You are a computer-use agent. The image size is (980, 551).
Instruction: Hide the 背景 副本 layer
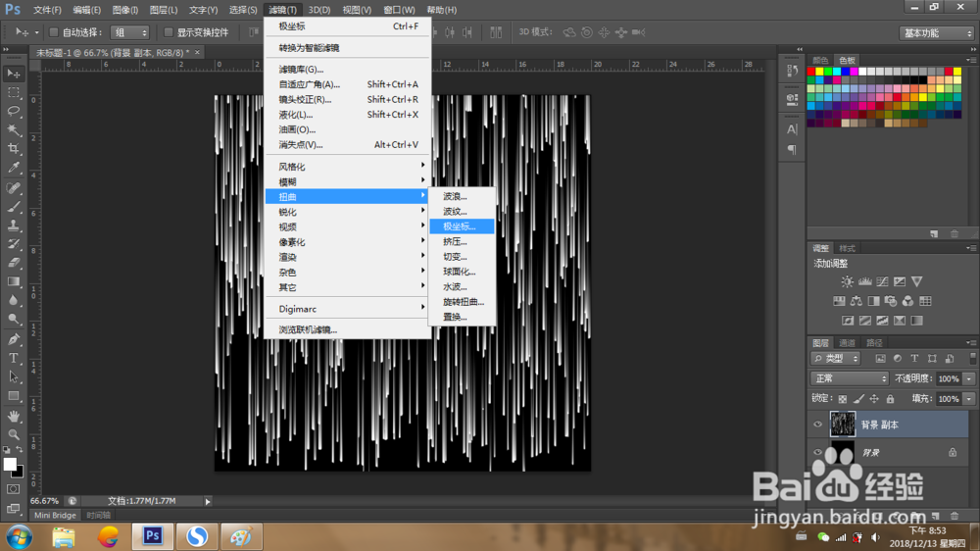click(817, 425)
